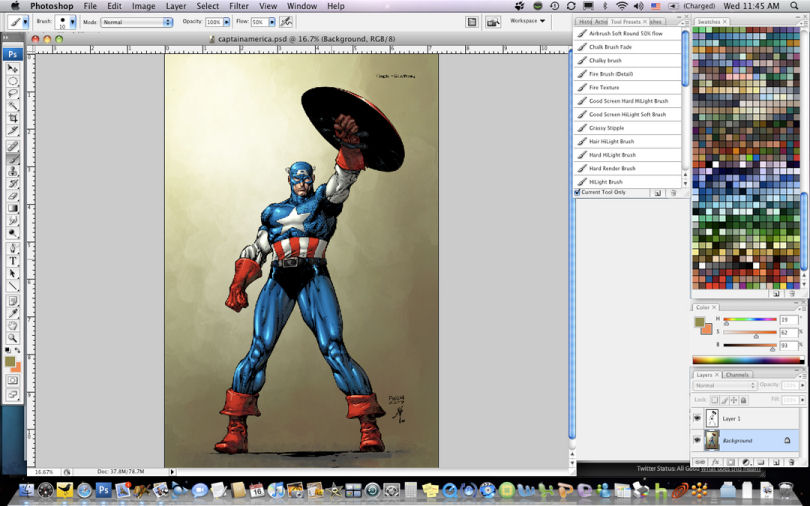Open the Brush preset picker dropdown

coord(72,22)
